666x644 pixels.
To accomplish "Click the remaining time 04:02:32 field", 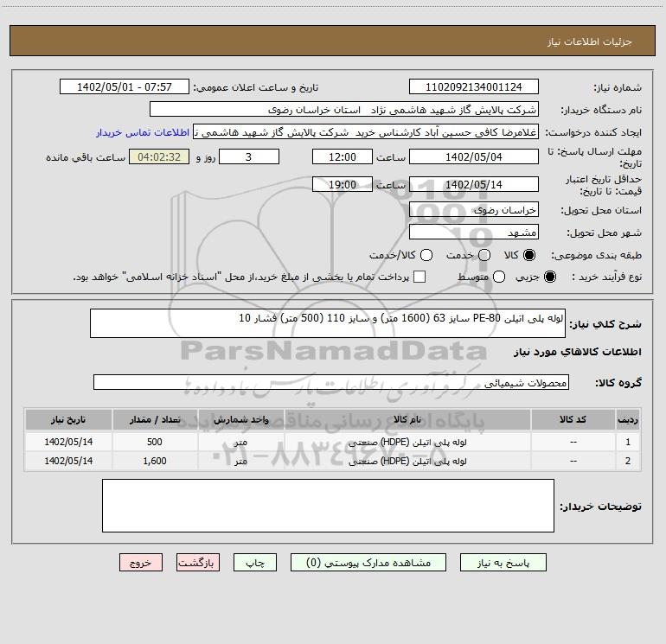I will tap(158, 157).
